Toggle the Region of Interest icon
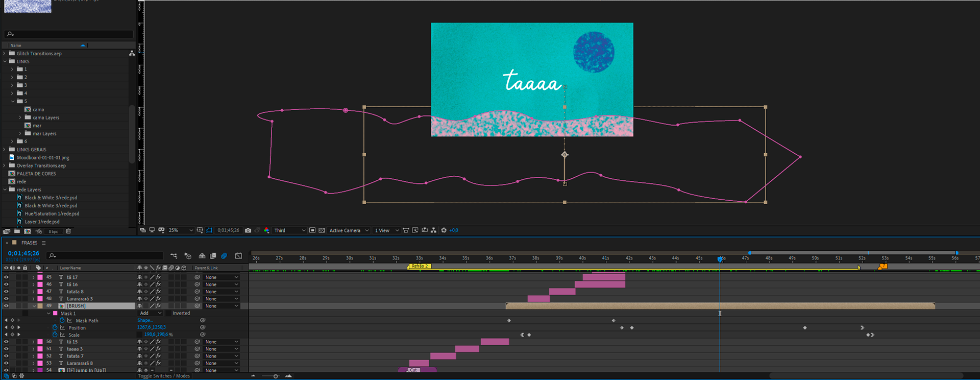The height and width of the screenshot is (380, 980). 312,230
